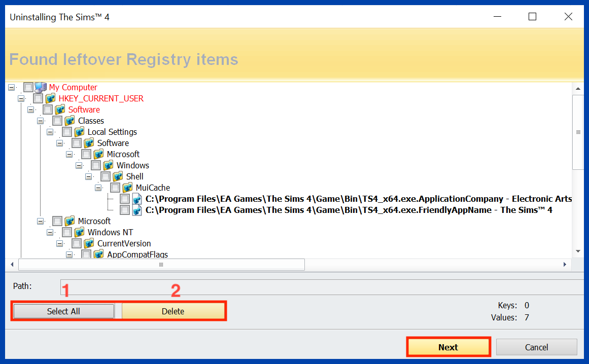
Task: Check the My Computer checkbox
Action: (x=28, y=87)
